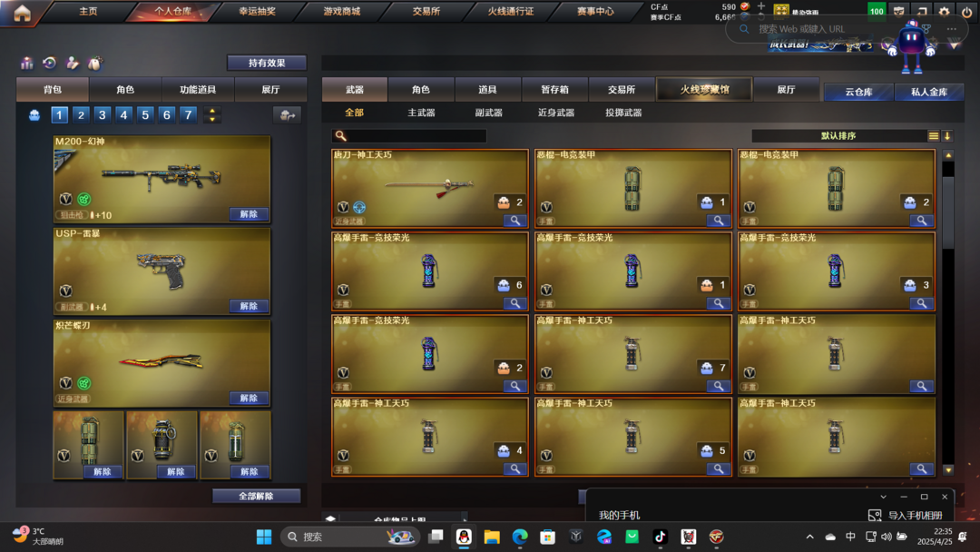Click the search magnifier icon in warehouse search box
Screen dimensions: 980x552
pyautogui.click(x=340, y=135)
